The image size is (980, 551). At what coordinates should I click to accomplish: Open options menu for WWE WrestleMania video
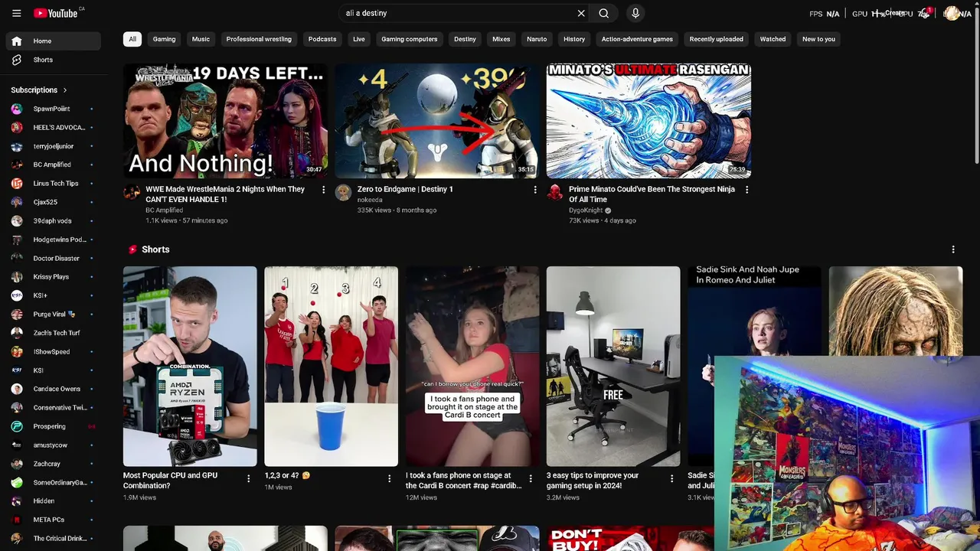point(323,190)
